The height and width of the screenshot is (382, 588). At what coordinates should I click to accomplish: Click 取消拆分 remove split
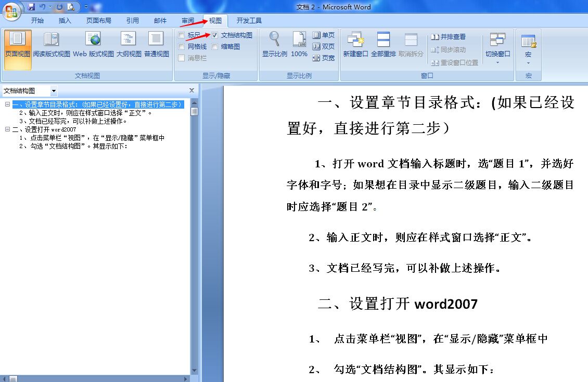(x=411, y=45)
